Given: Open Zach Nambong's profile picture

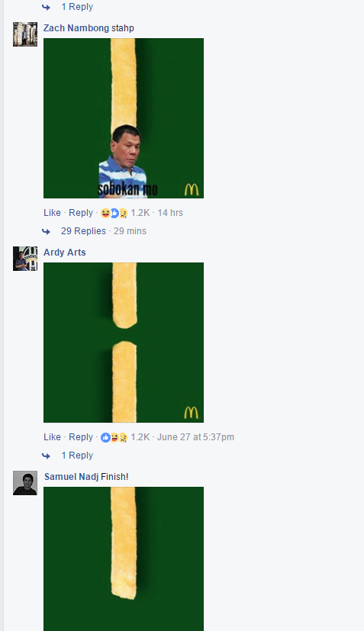Looking at the screenshot, I should (x=25, y=34).
